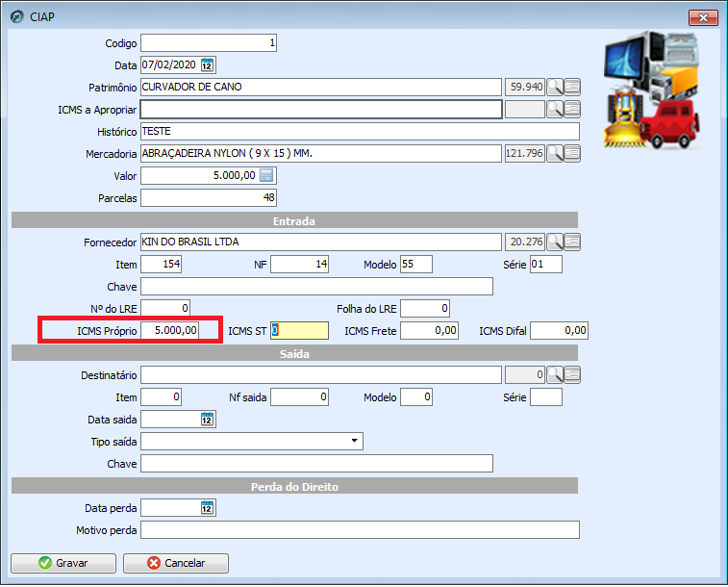Focus the Entrada Chave input field
728x587 pixels.
point(317,287)
